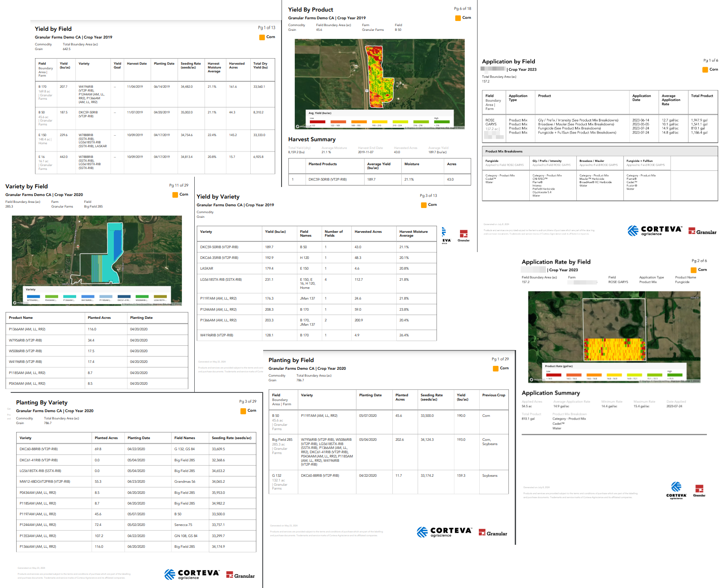Click Granular logo on Application Rate by Field page
The image size is (724, 588).
pyautogui.click(x=699, y=490)
